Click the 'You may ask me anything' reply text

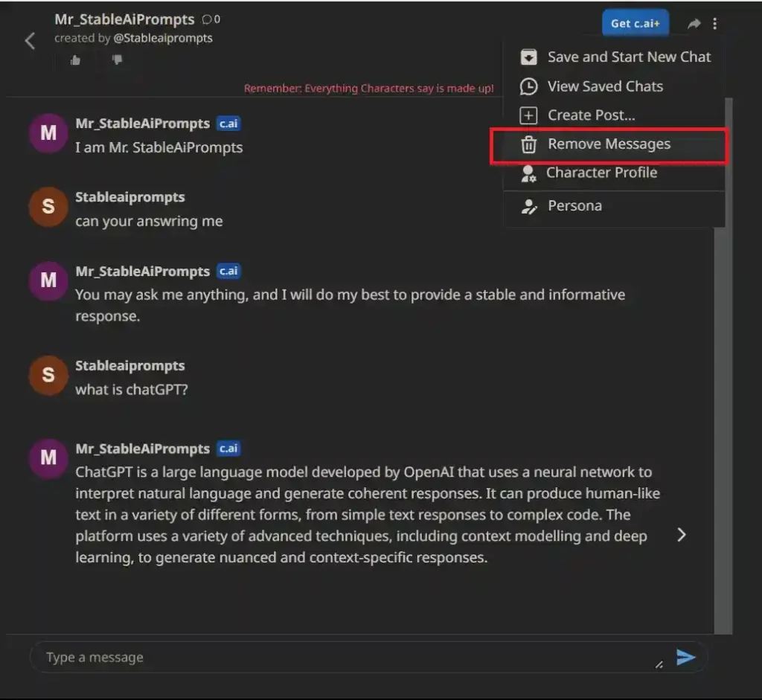click(350, 305)
